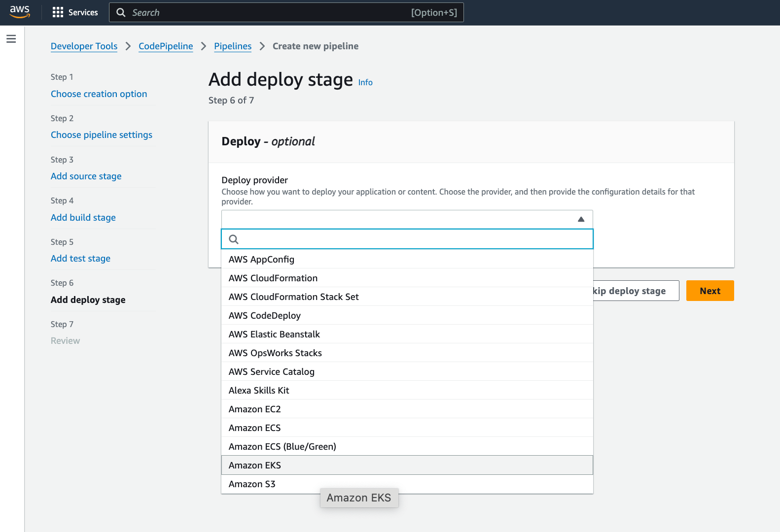The height and width of the screenshot is (532, 780).
Task: Pick AWS OpsWorks Stacks option
Action: [407, 353]
